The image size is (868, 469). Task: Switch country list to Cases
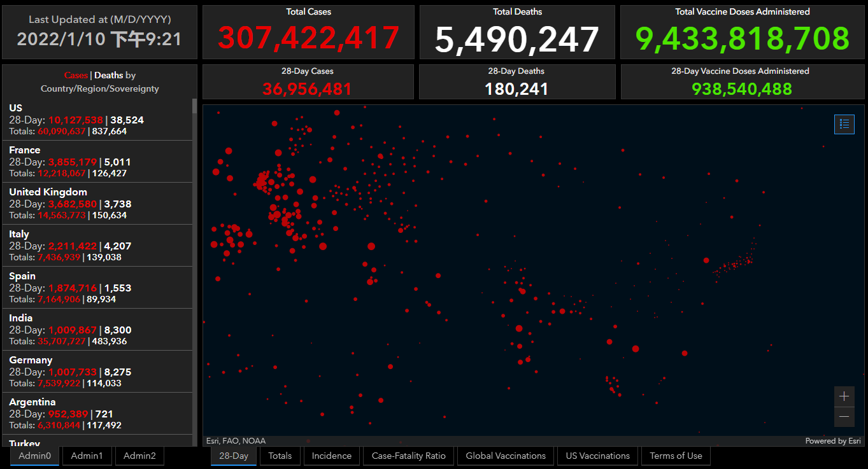pyautogui.click(x=76, y=75)
